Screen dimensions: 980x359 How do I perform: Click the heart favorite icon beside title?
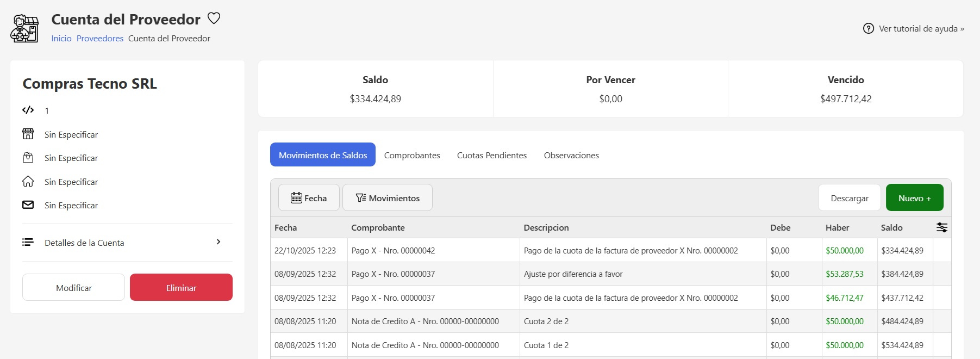(214, 18)
